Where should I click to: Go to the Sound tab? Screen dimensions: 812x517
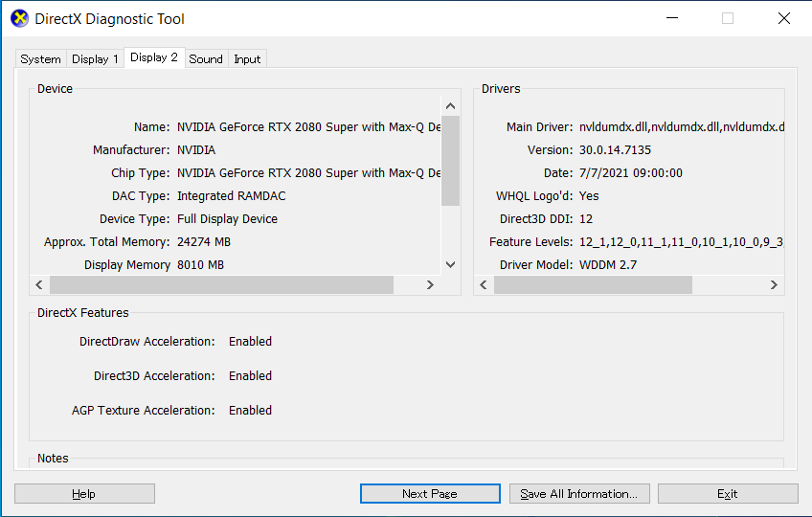pos(206,59)
